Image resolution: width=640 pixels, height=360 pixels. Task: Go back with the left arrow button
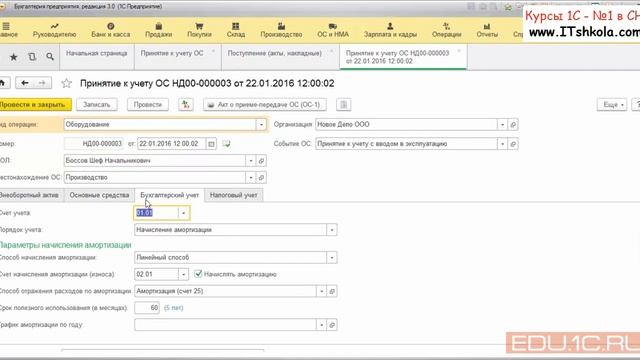24,83
